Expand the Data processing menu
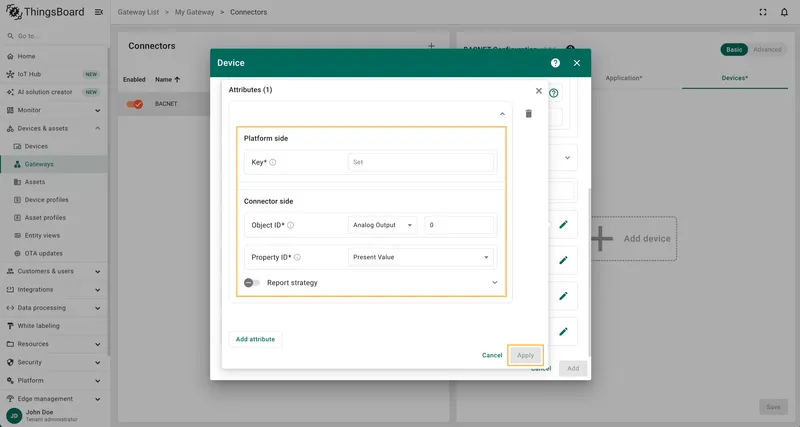This screenshot has width=800, height=427. (97, 308)
